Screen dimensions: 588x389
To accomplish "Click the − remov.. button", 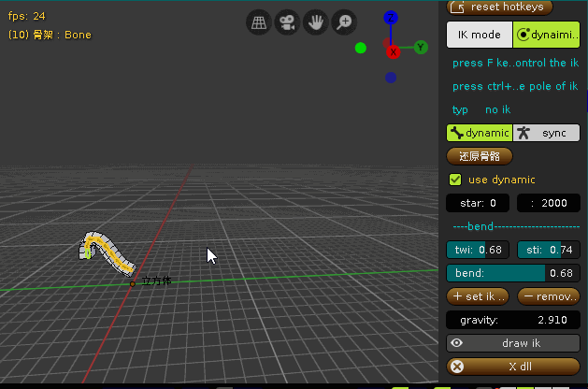I will click(x=549, y=296).
